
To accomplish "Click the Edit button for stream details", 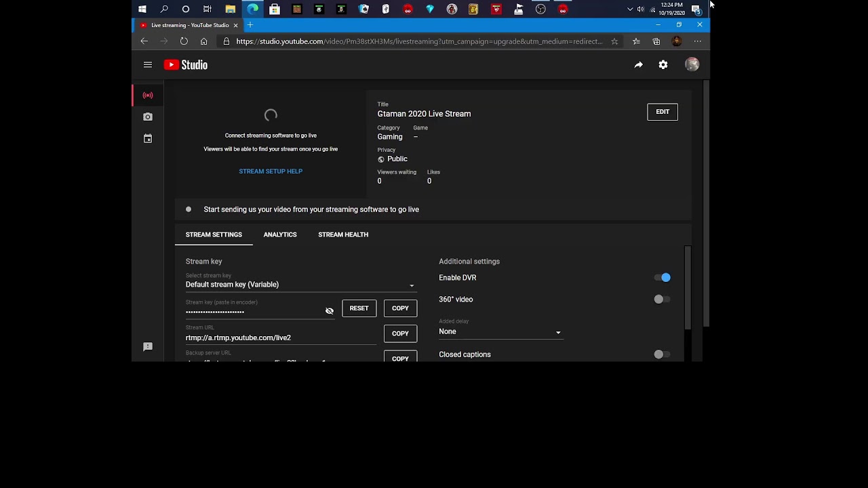I will (x=663, y=112).
